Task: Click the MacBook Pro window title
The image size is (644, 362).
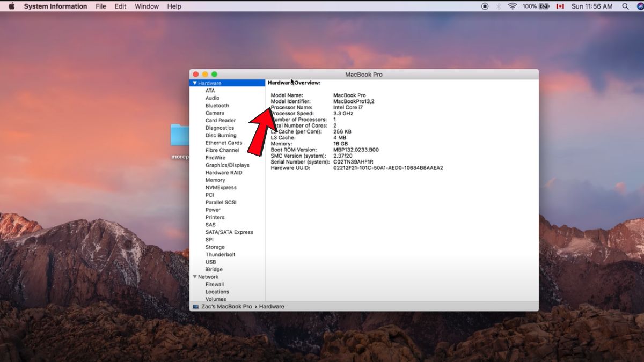Action: 364,75
